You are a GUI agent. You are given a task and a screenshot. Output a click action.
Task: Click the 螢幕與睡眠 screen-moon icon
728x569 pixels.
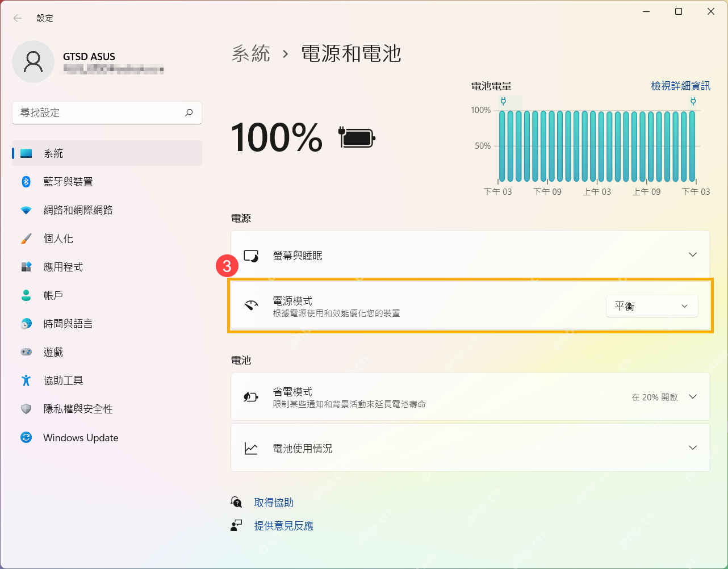(251, 256)
